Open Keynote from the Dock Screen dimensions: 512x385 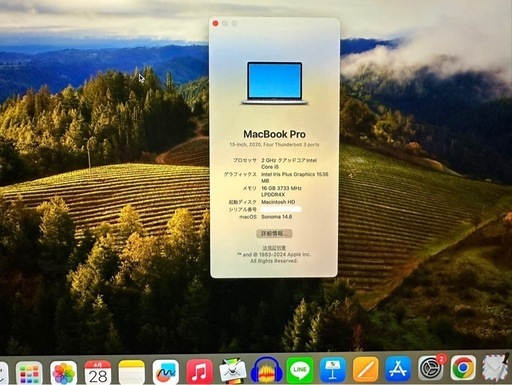click(333, 369)
